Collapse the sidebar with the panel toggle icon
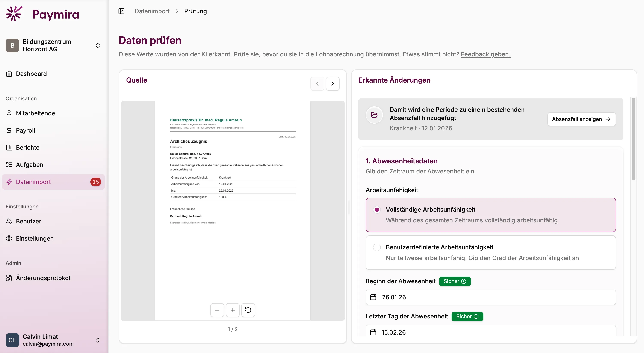The width and height of the screenshot is (644, 353). [121, 11]
